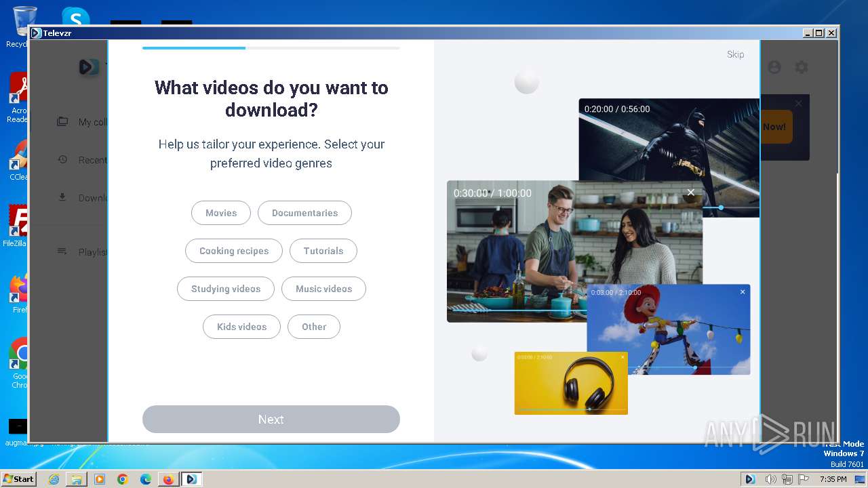Click the Televzr system tray icon
Screen dimensions: 868x488
coord(750,479)
